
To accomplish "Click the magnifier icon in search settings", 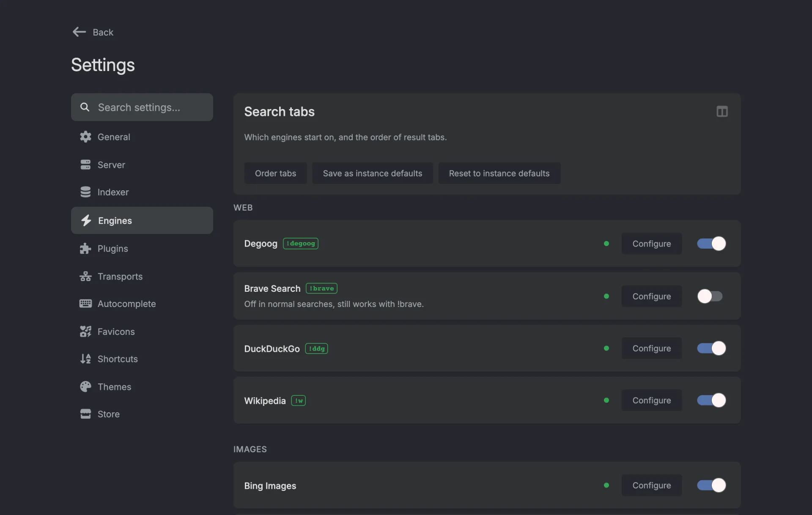I will [x=85, y=107].
